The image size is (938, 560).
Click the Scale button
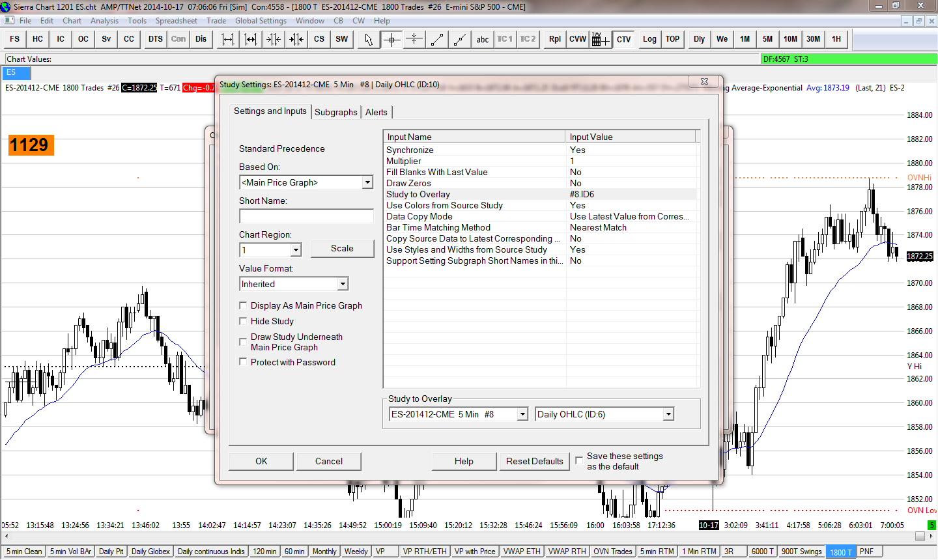(x=342, y=248)
